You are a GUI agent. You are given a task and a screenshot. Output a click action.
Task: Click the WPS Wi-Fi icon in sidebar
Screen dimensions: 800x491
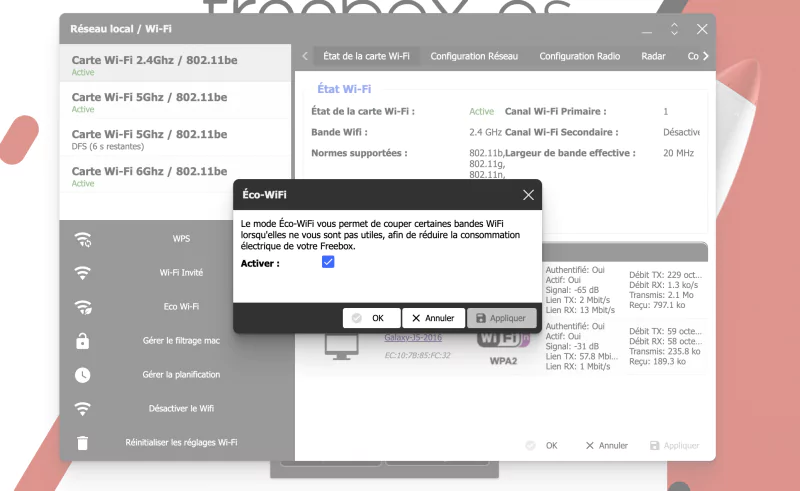point(83,239)
